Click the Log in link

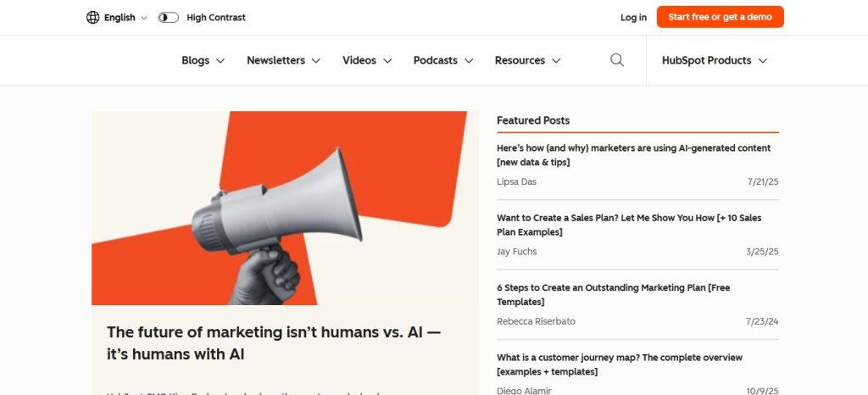pyautogui.click(x=633, y=17)
